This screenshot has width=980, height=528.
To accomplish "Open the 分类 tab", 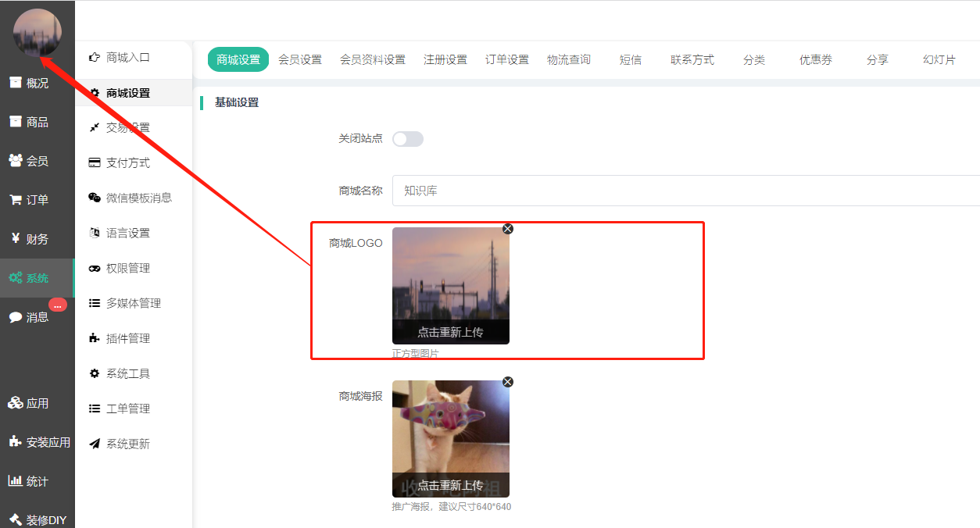I will pyautogui.click(x=754, y=59).
